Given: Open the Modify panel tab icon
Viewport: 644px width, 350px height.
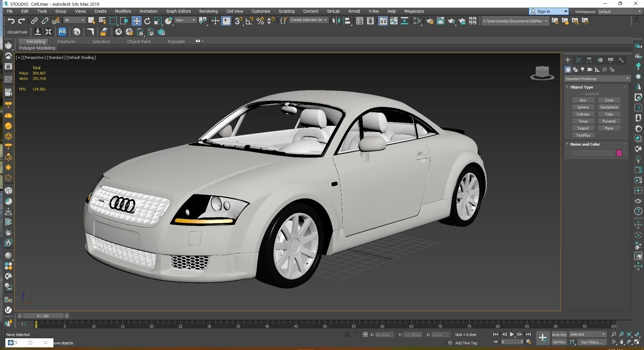Looking at the screenshot, I should point(579,60).
